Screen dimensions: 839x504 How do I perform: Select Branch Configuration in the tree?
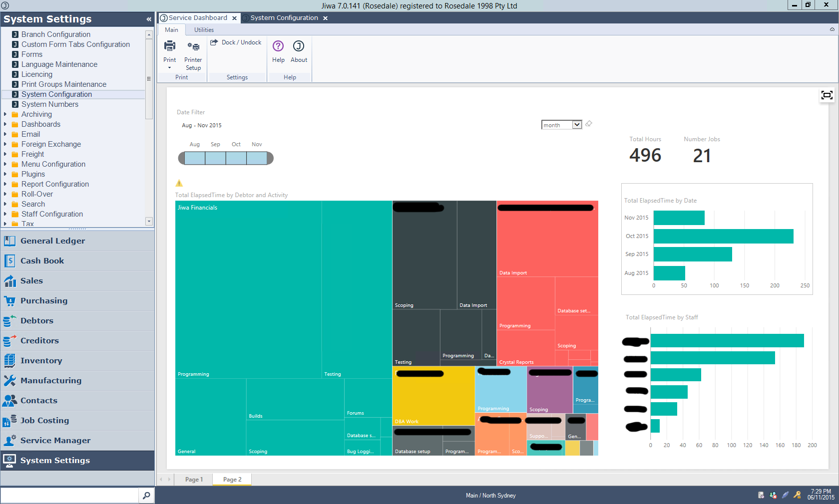coord(55,34)
